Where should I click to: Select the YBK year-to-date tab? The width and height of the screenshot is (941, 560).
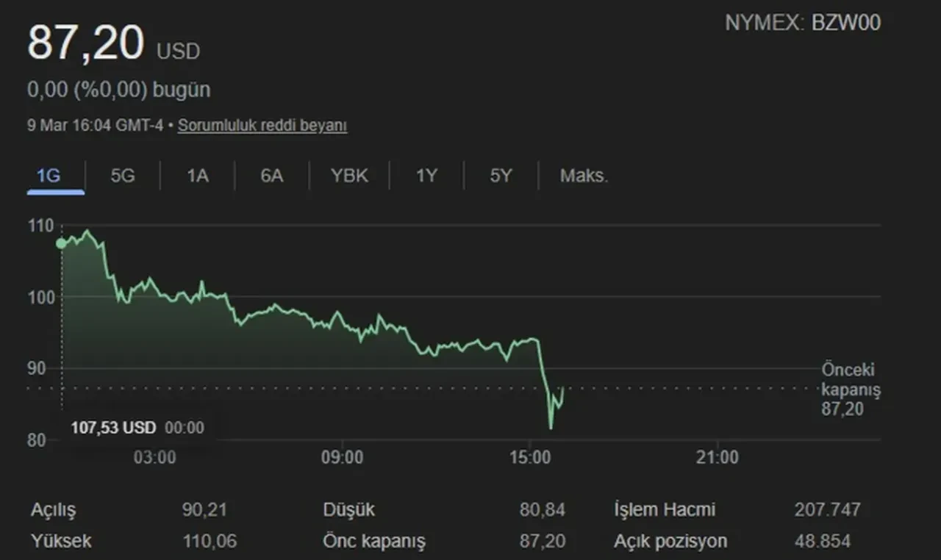(349, 176)
